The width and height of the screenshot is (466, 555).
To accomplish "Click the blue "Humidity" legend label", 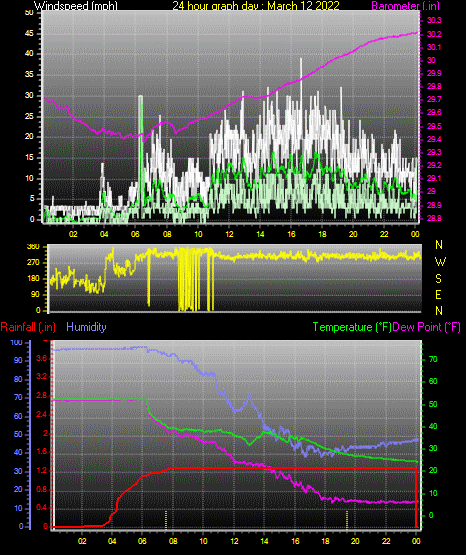I will point(86,327).
